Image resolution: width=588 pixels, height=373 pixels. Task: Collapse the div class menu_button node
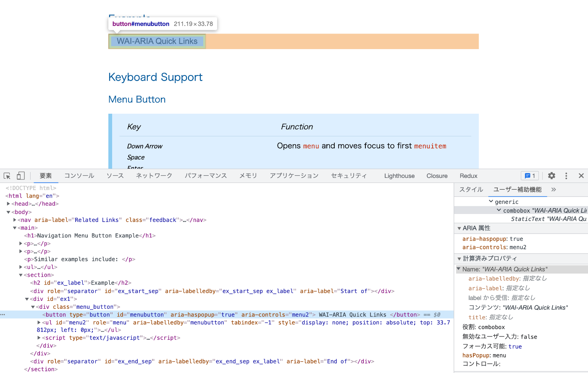pos(33,307)
